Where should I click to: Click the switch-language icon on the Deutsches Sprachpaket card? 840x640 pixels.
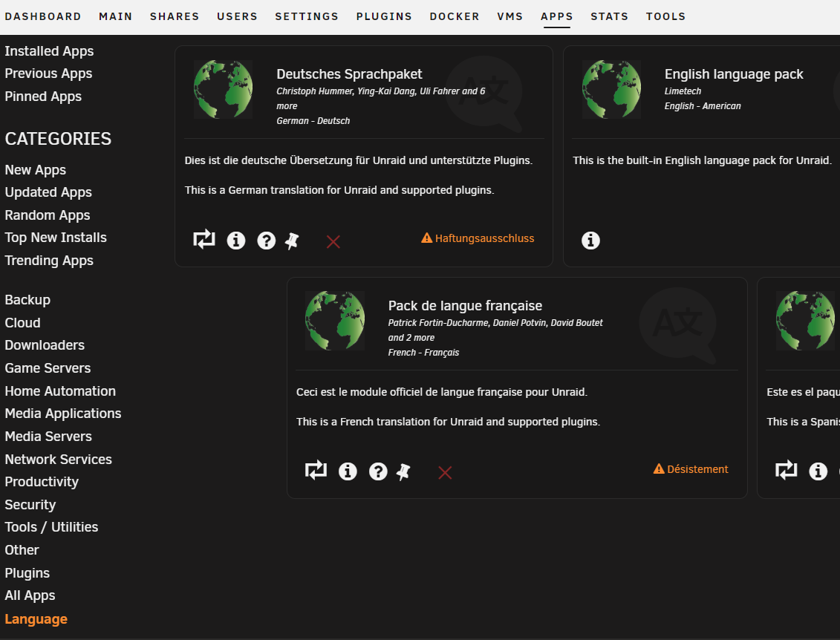(x=204, y=239)
